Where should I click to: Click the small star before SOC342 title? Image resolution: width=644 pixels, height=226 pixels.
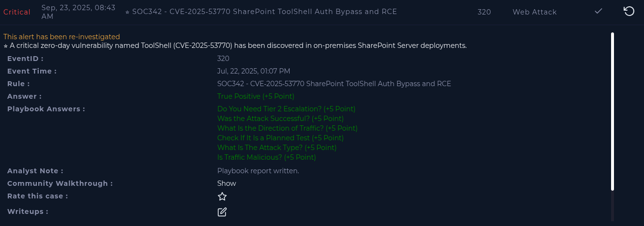pos(127,12)
